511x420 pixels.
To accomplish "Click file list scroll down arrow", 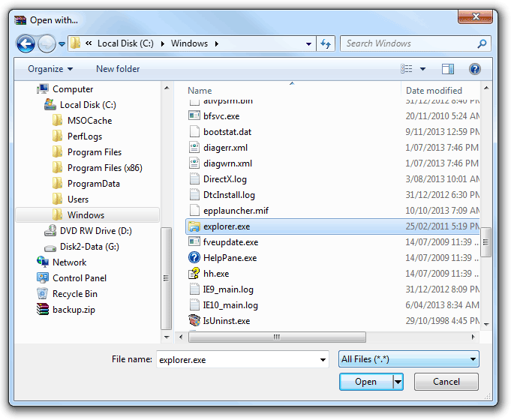I will point(486,324).
